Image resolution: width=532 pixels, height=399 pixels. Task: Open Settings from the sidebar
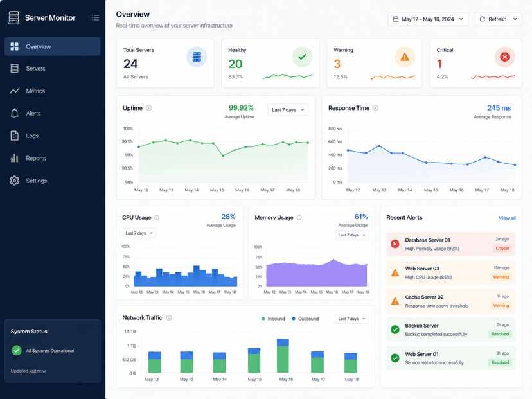tap(53, 181)
